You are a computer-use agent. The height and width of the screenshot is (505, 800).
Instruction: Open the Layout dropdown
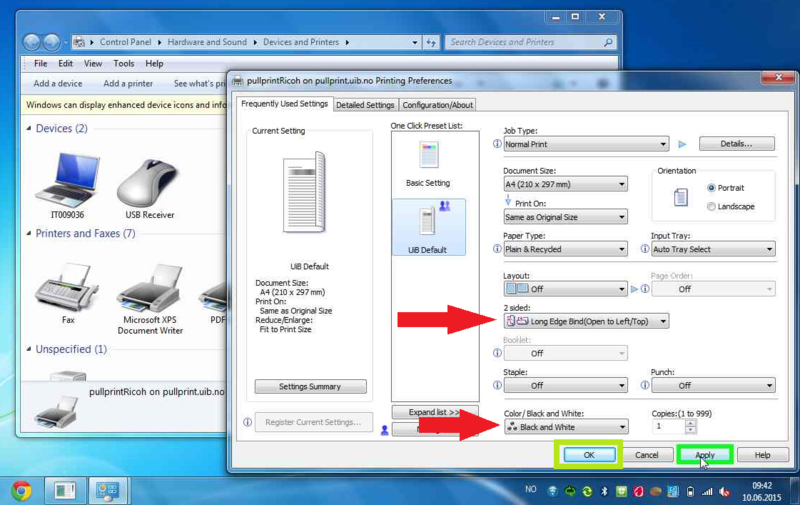(565, 289)
